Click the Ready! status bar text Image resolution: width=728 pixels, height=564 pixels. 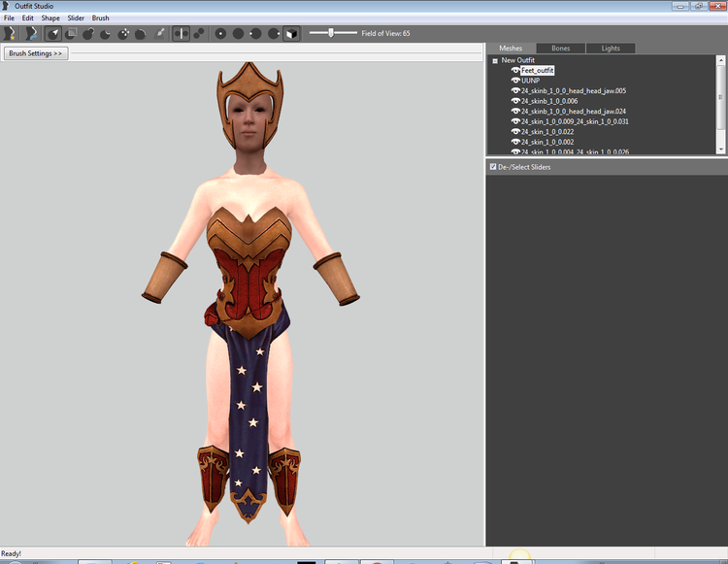tap(11, 553)
